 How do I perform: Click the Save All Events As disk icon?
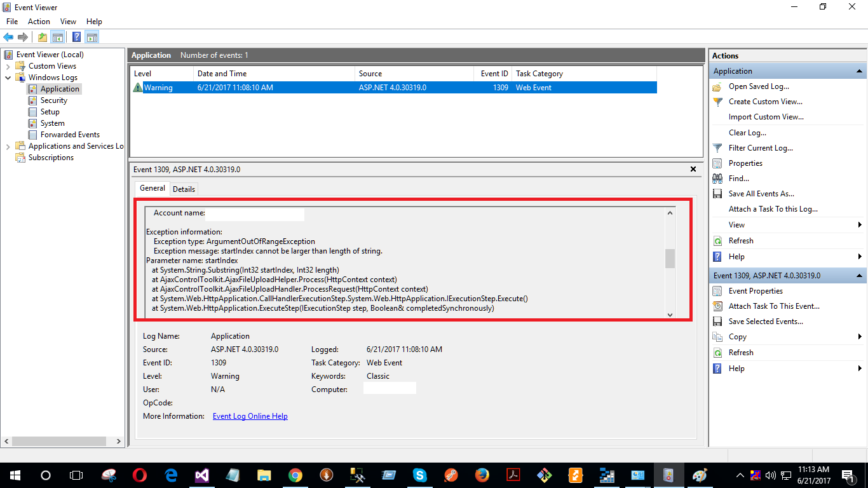pos(717,194)
